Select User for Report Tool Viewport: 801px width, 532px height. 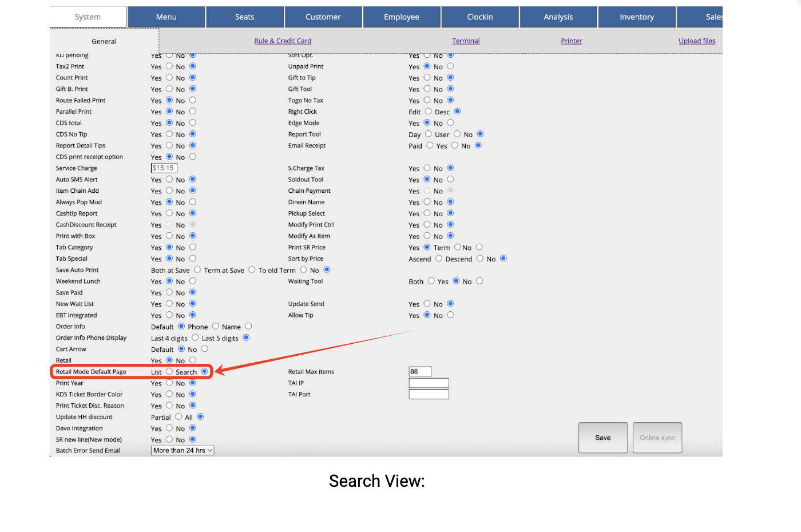[457, 134]
